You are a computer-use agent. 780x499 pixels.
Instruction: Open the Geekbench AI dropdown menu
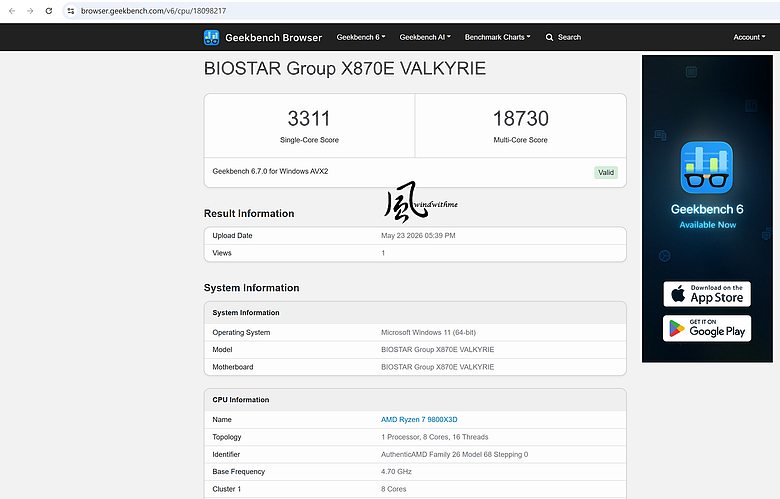(x=425, y=37)
